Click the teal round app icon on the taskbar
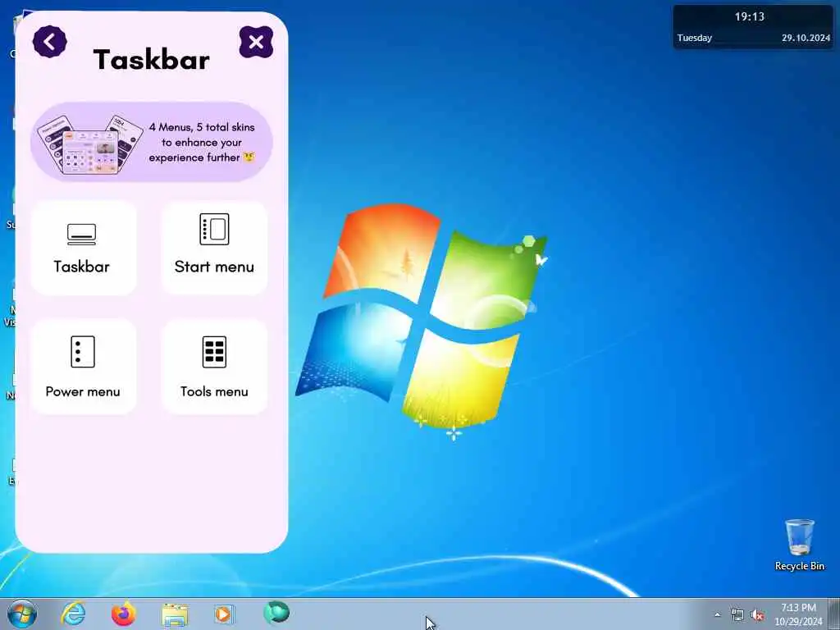Viewport: 840px width, 630px height. 276,613
